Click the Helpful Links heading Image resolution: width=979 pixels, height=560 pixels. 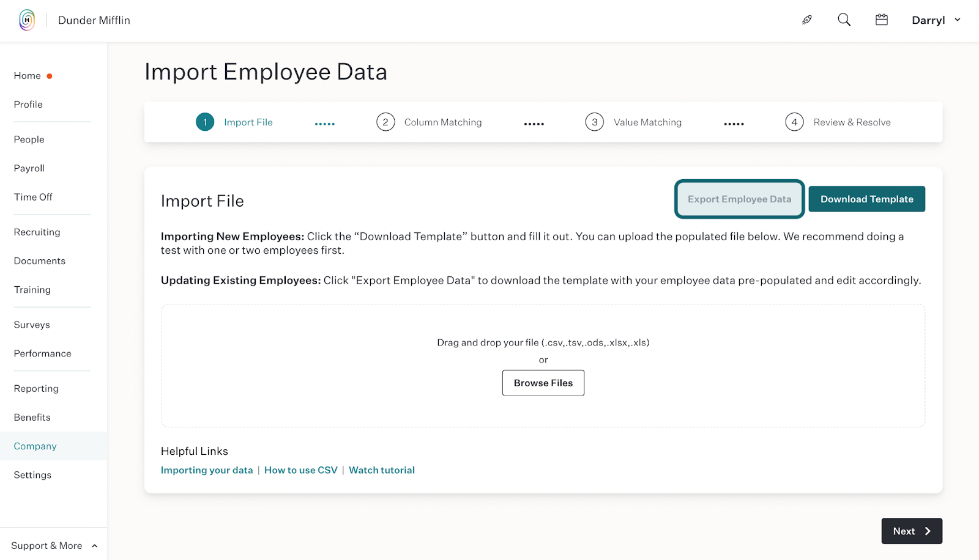[195, 451]
